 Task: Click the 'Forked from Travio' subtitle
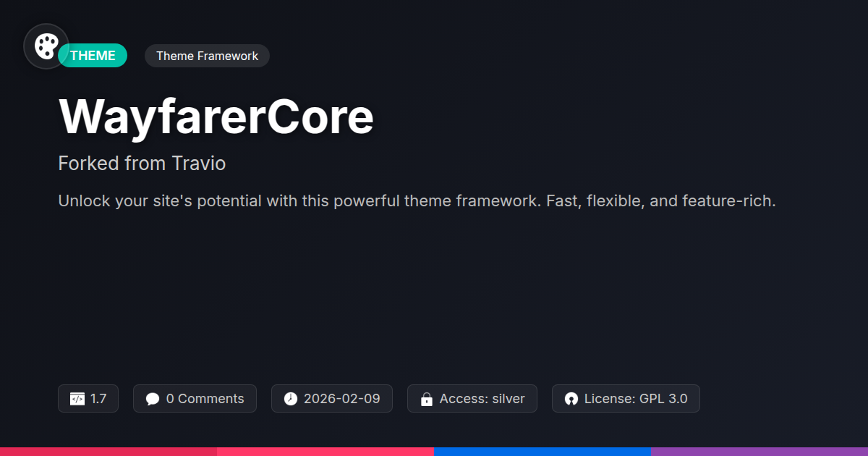click(142, 164)
